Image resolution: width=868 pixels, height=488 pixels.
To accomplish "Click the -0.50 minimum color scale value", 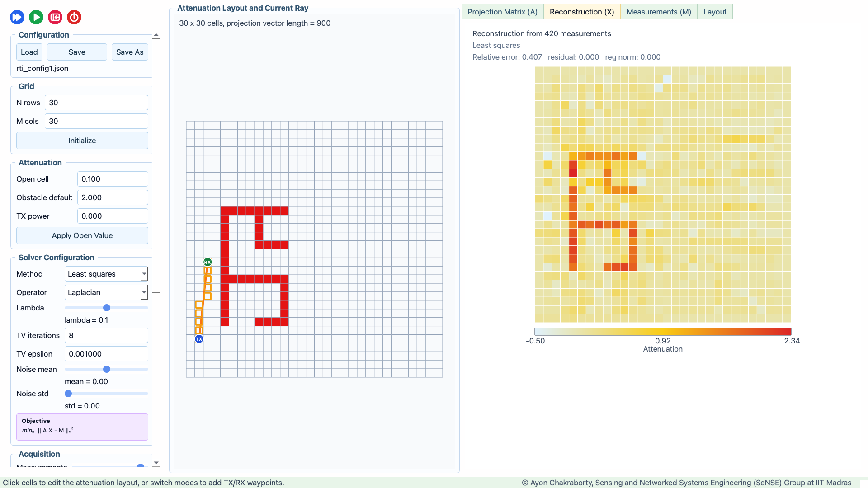I will click(535, 341).
